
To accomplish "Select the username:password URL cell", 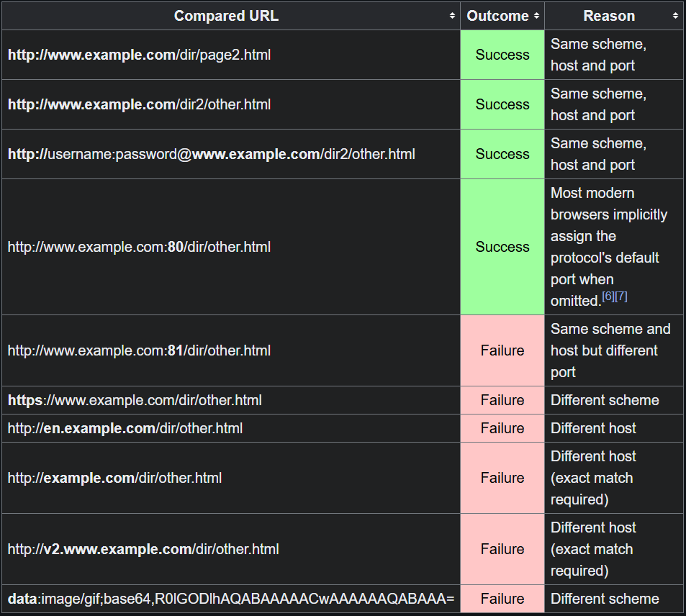I will coord(212,154).
